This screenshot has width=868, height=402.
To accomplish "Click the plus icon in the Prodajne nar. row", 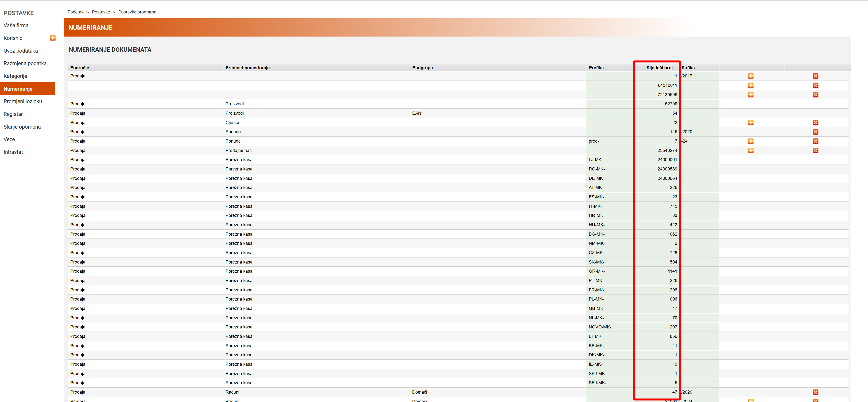I will 751,151.
